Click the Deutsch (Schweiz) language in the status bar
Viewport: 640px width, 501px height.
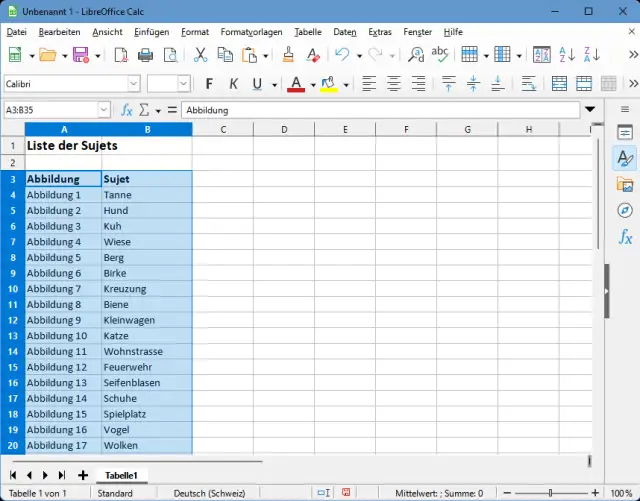point(207,493)
